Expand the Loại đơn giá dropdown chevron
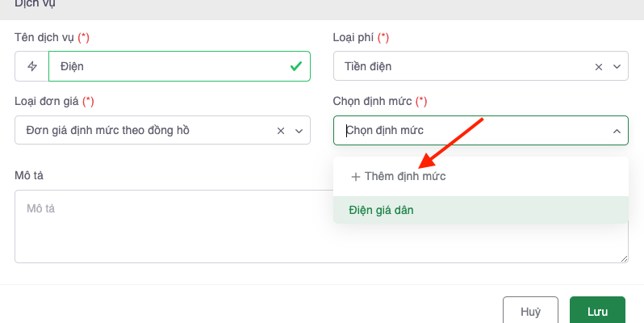This screenshot has width=644, height=323. coord(299,130)
